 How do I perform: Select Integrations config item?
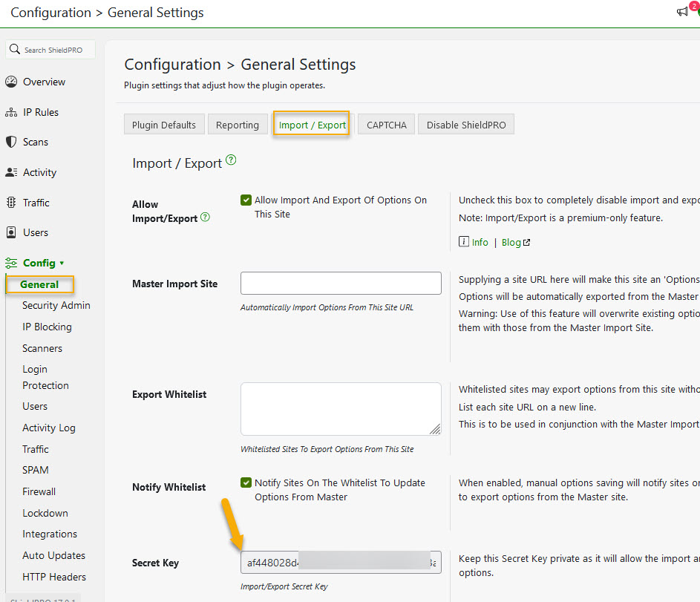pyautogui.click(x=50, y=534)
